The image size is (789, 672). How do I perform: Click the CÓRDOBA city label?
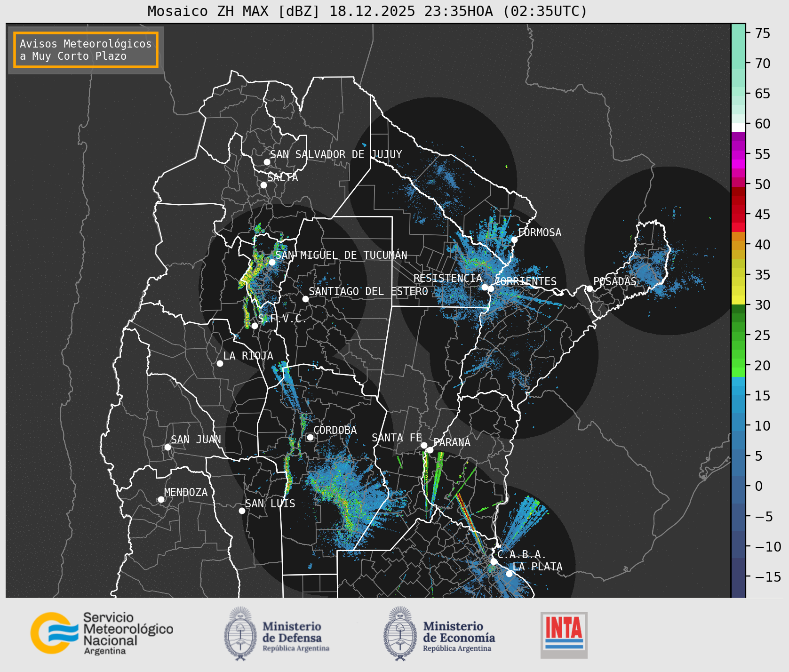pos(335,430)
